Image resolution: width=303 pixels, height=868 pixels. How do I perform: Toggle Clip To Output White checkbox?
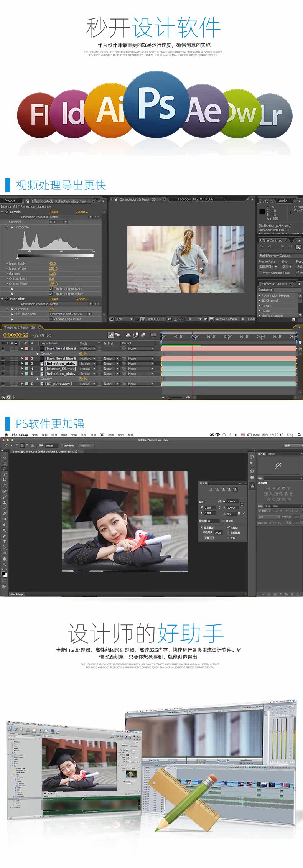click(x=51, y=294)
